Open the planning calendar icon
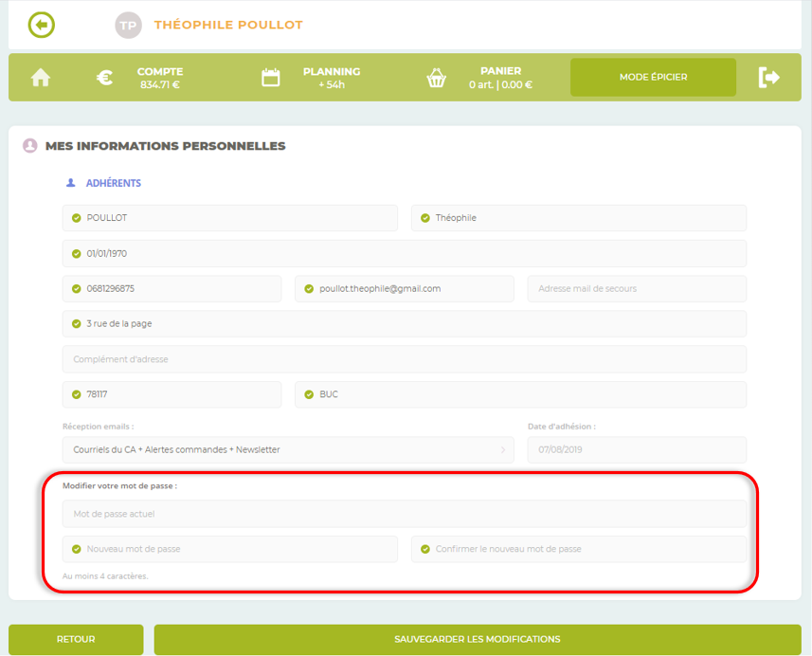812x656 pixels. (x=271, y=78)
